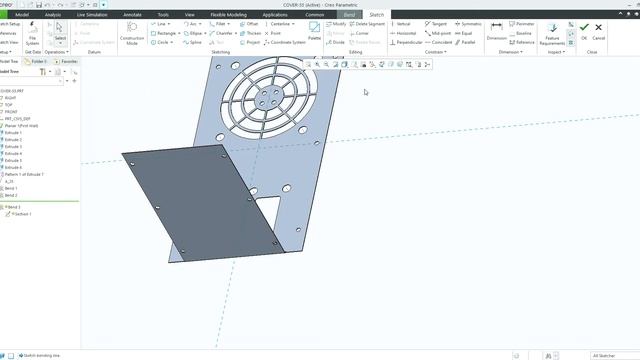Apply the Perpendicular constraint
Viewport: 640px width, 360px height.
point(406,42)
